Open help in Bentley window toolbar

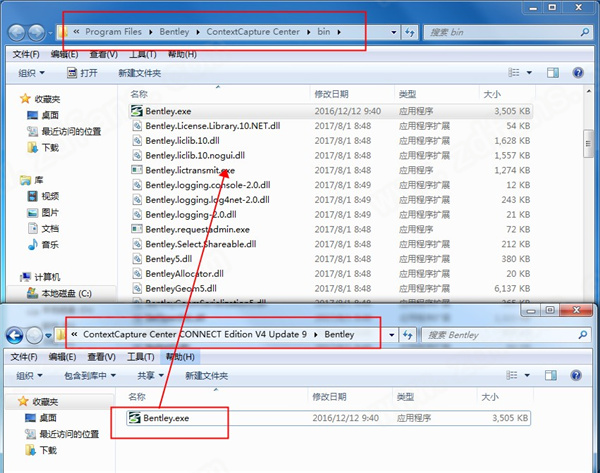tap(576, 375)
